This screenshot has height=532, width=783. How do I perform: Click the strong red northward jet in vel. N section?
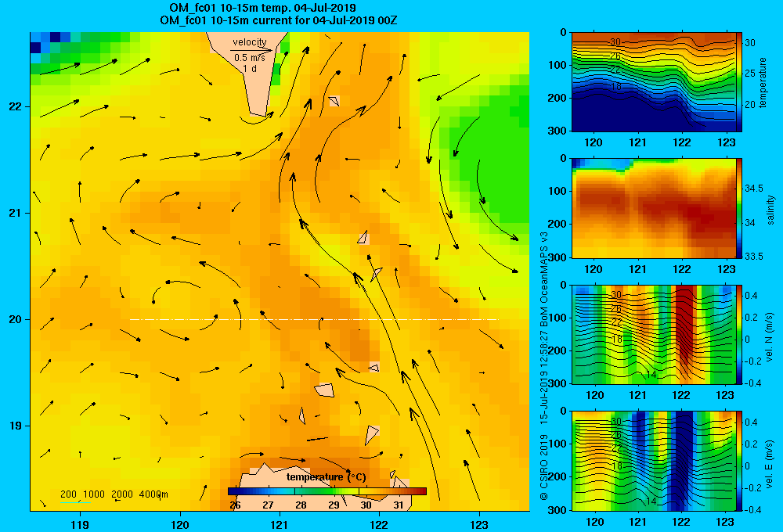685,325
